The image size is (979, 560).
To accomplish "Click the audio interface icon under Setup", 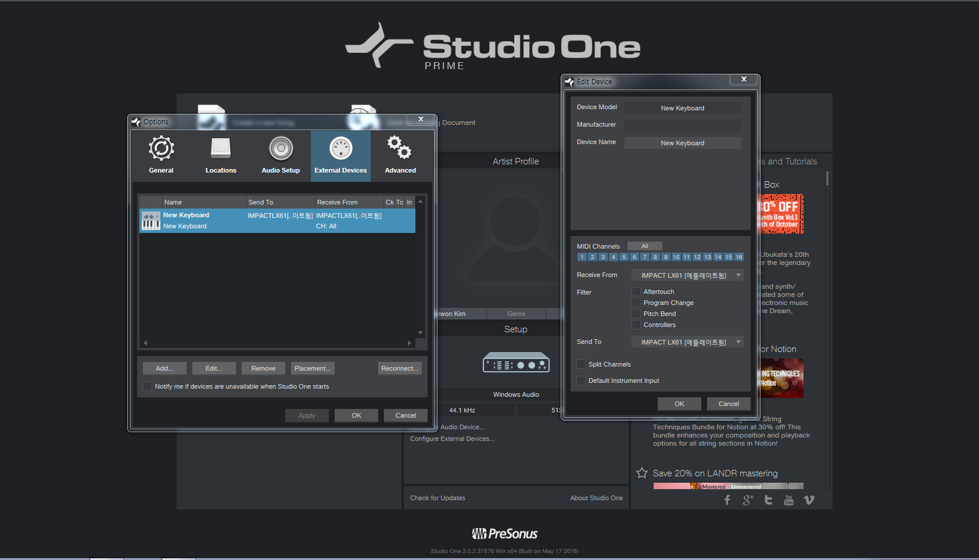I will tap(516, 362).
